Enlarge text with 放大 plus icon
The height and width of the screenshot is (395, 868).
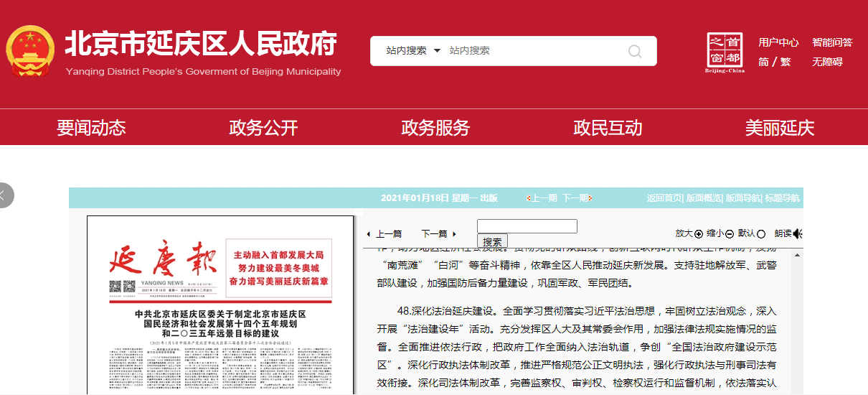(x=699, y=233)
